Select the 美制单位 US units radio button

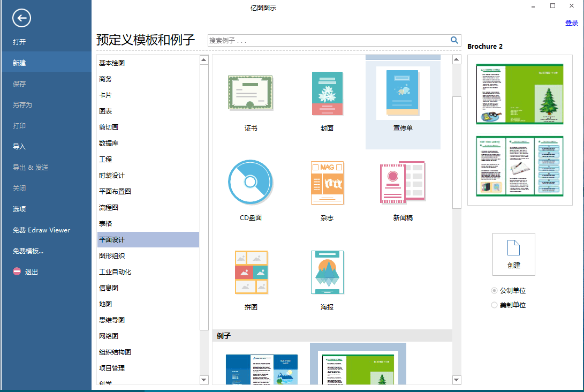(x=495, y=305)
